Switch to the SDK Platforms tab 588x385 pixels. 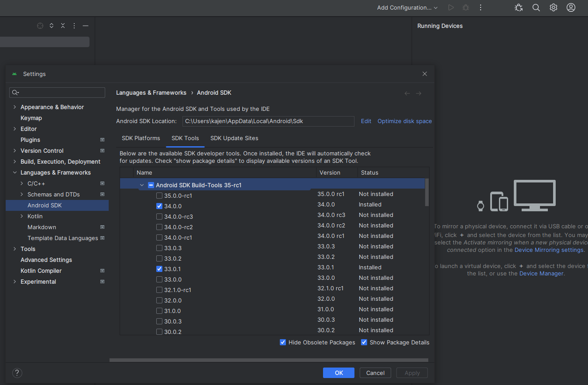pyautogui.click(x=141, y=138)
